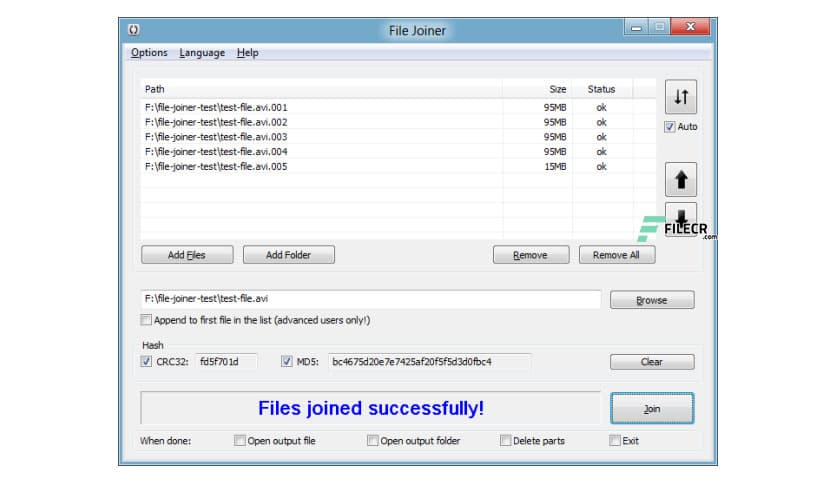The width and height of the screenshot is (836, 484).
Task: Click the sort order swap arrows icon
Action: [680, 97]
